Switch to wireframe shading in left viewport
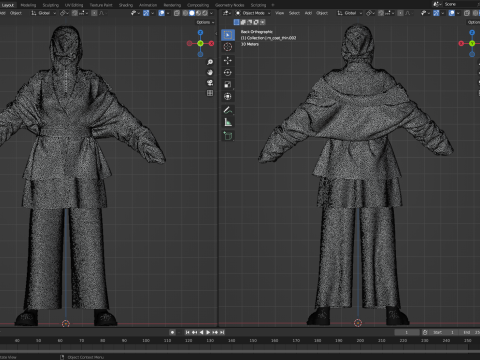 [185, 13]
